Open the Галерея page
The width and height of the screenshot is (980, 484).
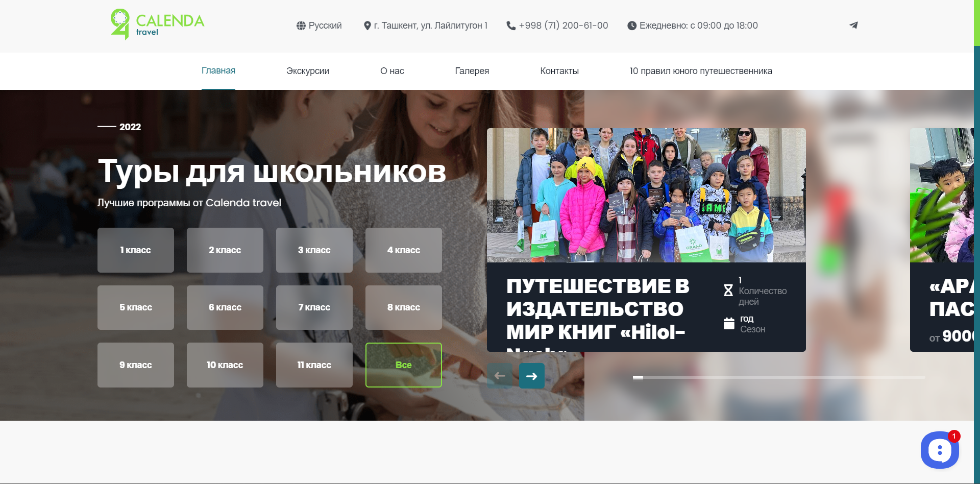472,71
